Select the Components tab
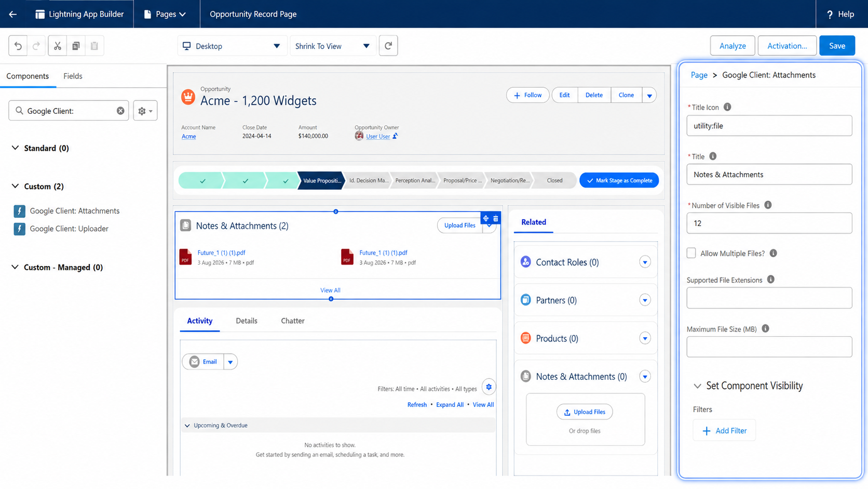The image size is (868, 489). [28, 76]
